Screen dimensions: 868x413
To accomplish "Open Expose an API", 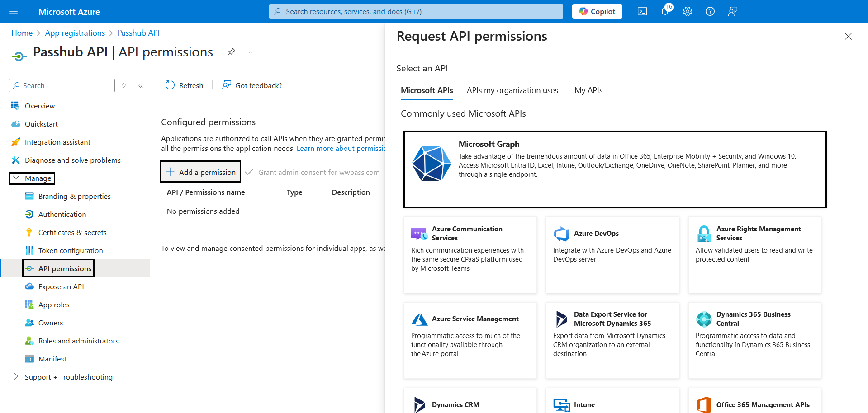I will [61, 286].
